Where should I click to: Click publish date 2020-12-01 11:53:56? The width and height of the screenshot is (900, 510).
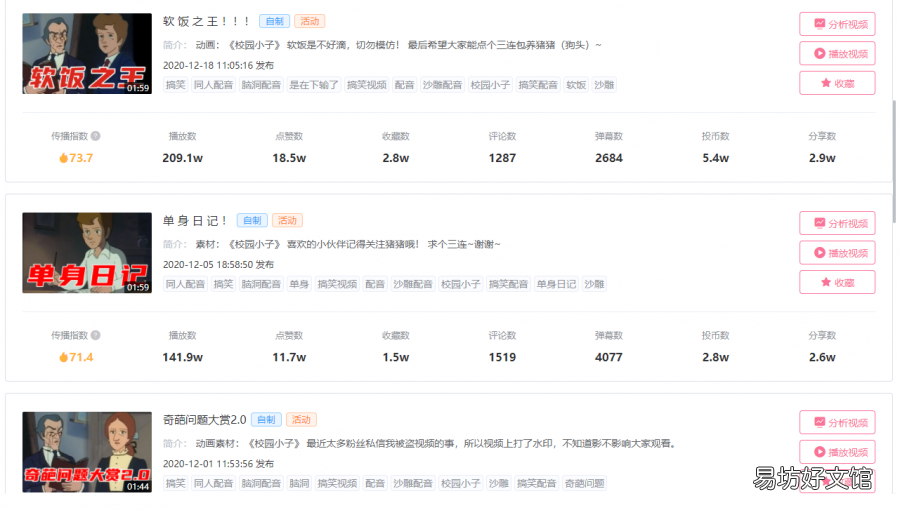click(208, 464)
